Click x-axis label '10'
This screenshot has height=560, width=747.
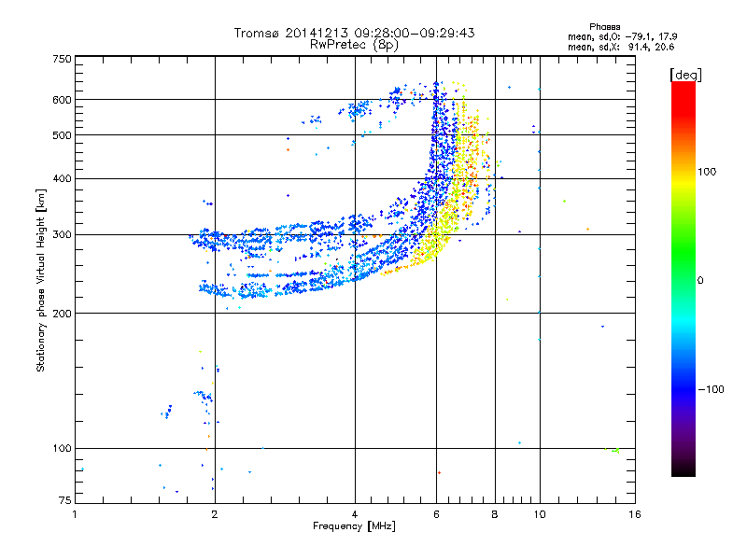pos(540,515)
